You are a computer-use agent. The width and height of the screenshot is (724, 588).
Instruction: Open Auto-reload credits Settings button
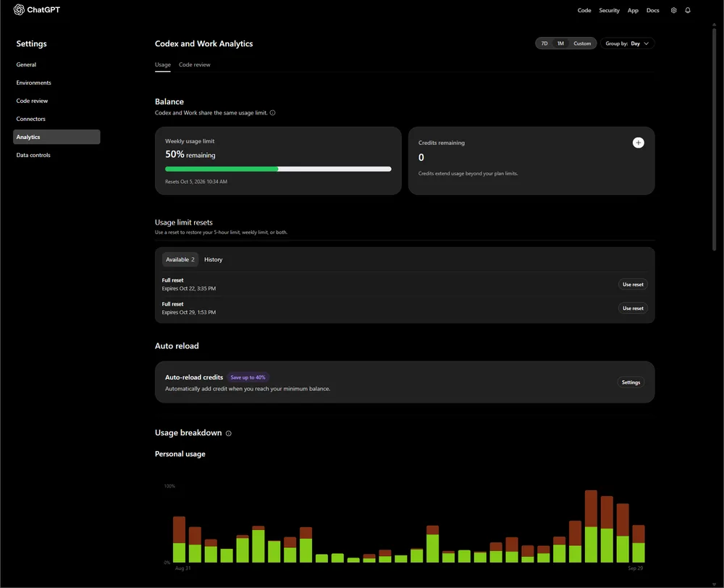pyautogui.click(x=631, y=382)
